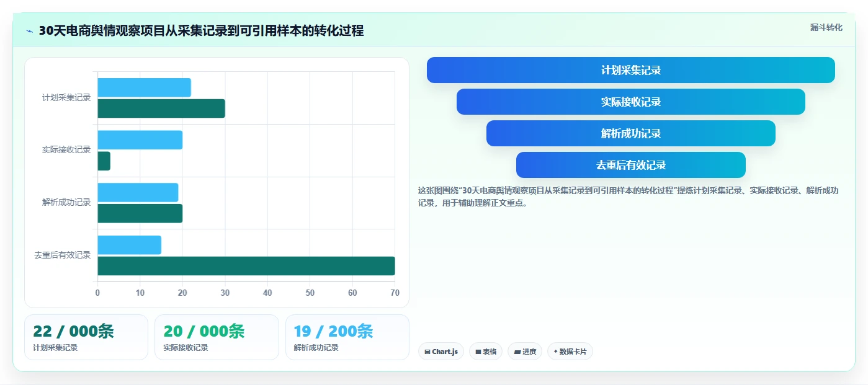This screenshot has height=385, width=868.
Task: Click the lightning icon beside the title
Action: 29,31
